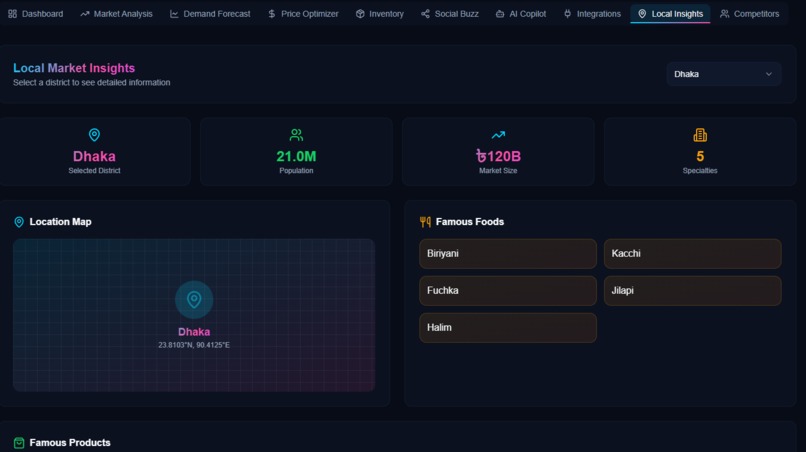Click the Competitors people icon
806x452 pixels.
pyautogui.click(x=724, y=14)
